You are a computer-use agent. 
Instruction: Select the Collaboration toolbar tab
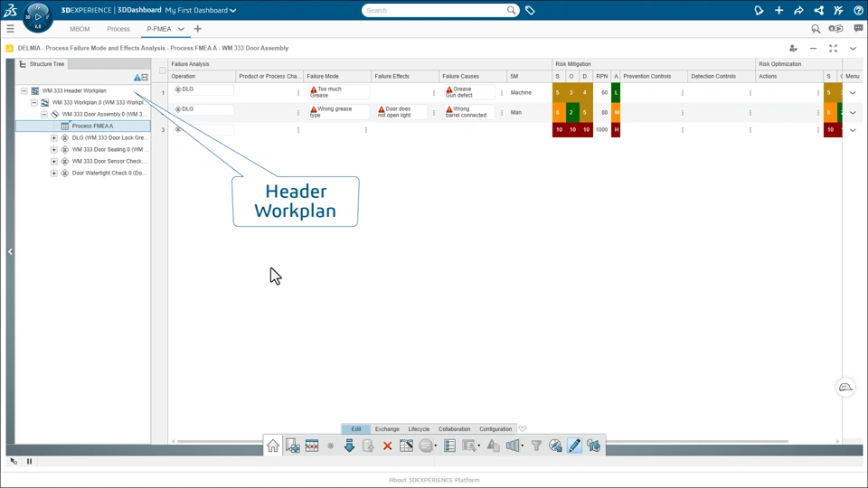point(454,428)
